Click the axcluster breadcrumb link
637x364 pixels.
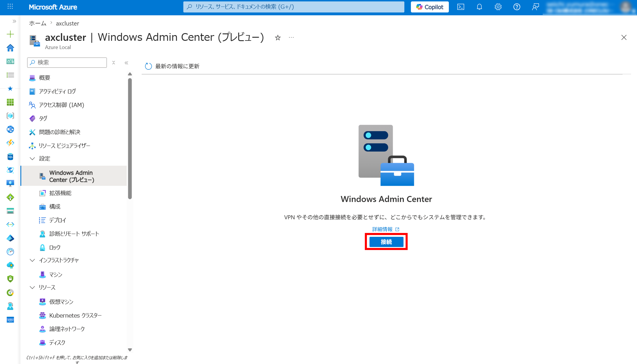pyautogui.click(x=68, y=24)
